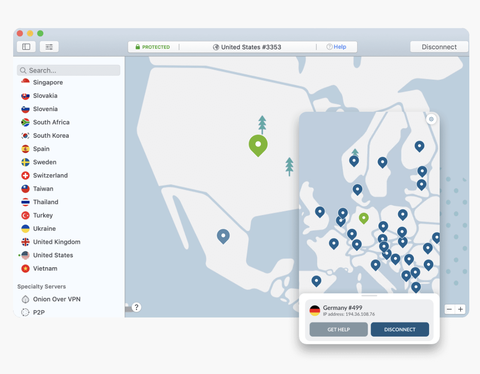Click the Switzerland flag icon

click(25, 175)
